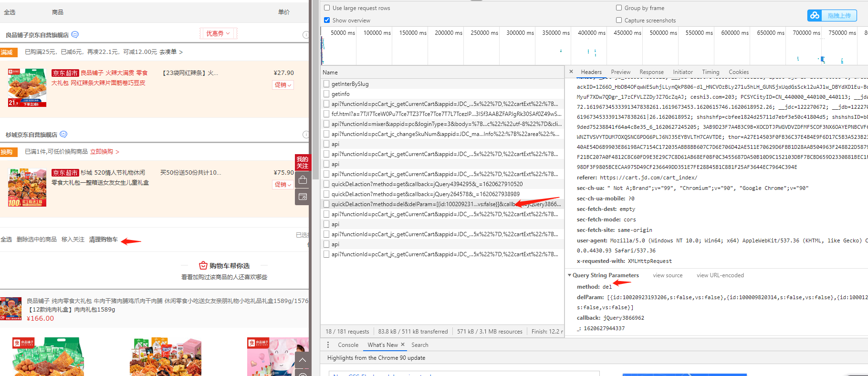Click view source next to Query String Parameters
The width and height of the screenshot is (868, 376).
(x=668, y=275)
